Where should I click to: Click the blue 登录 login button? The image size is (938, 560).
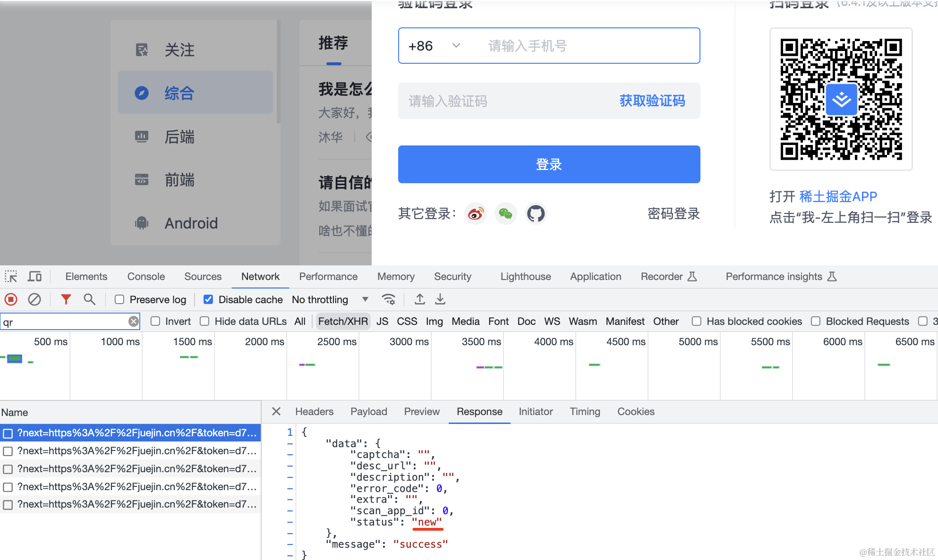(549, 164)
